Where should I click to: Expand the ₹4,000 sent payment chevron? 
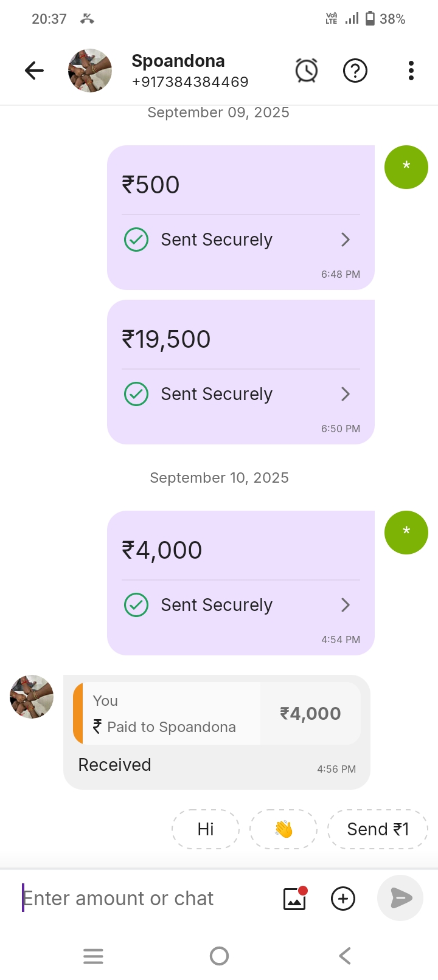346,605
